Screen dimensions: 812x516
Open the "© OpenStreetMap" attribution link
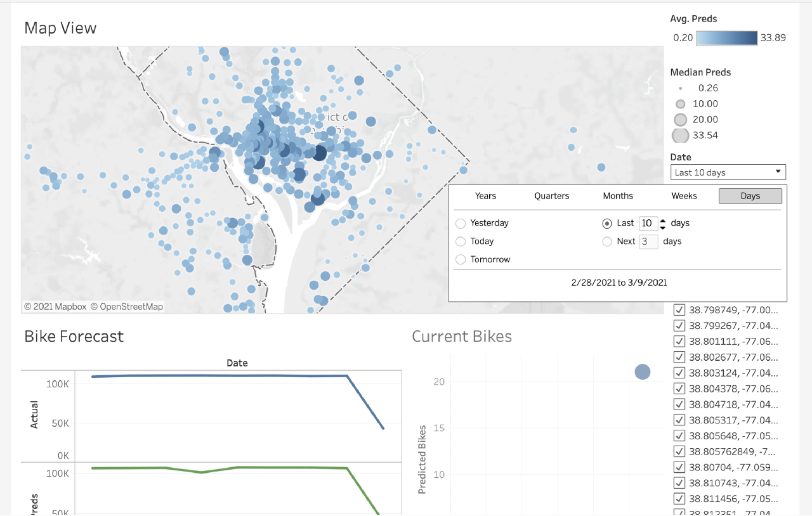(x=126, y=306)
